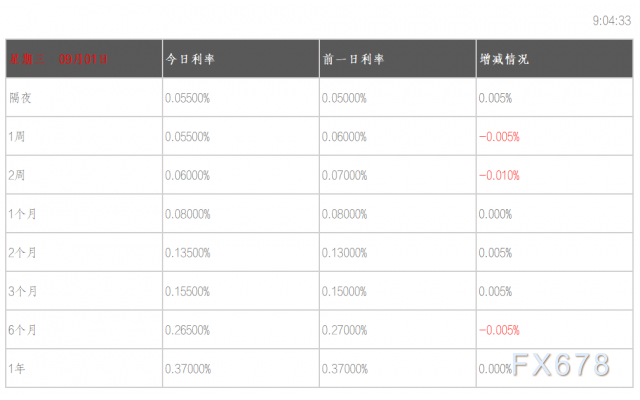640x400 pixels.
Task: Click the red date header cell
Action: (x=59, y=60)
